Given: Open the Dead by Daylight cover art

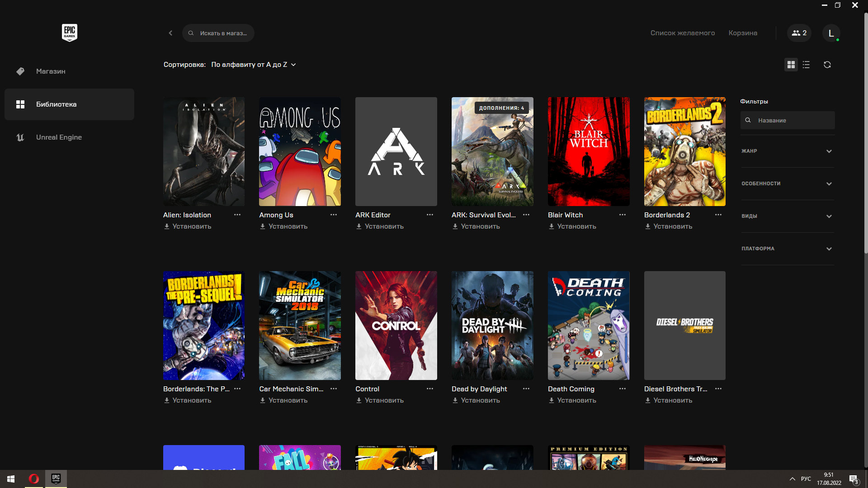Looking at the screenshot, I should click(x=492, y=325).
